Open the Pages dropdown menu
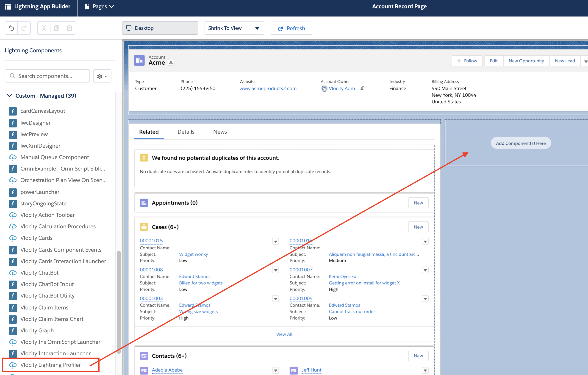The height and width of the screenshot is (375, 588). 99,7
